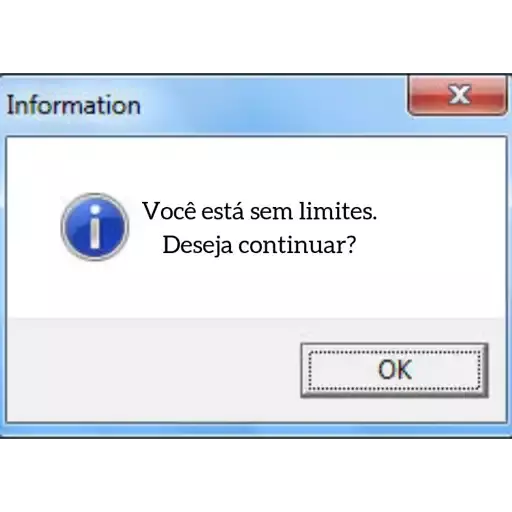Click the word 'sem' in the message

click(271, 211)
